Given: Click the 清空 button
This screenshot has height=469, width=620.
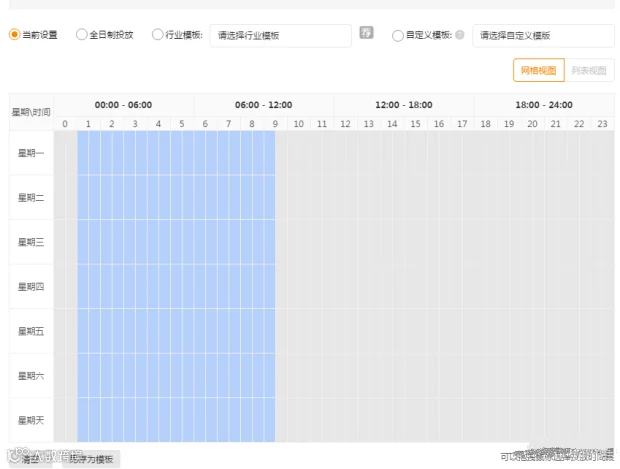Looking at the screenshot, I should click(x=30, y=459).
